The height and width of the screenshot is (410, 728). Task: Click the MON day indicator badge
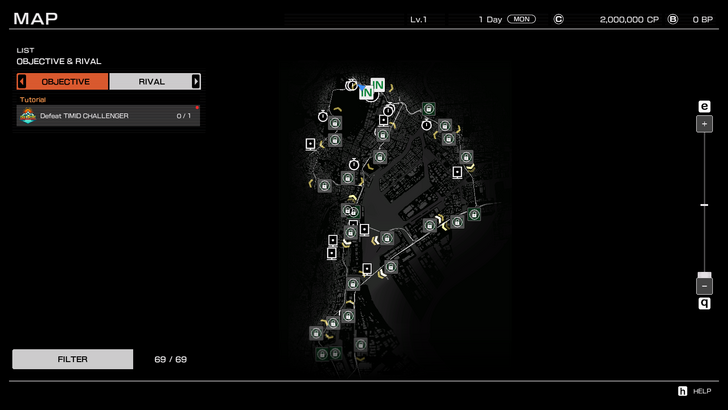[x=521, y=19]
